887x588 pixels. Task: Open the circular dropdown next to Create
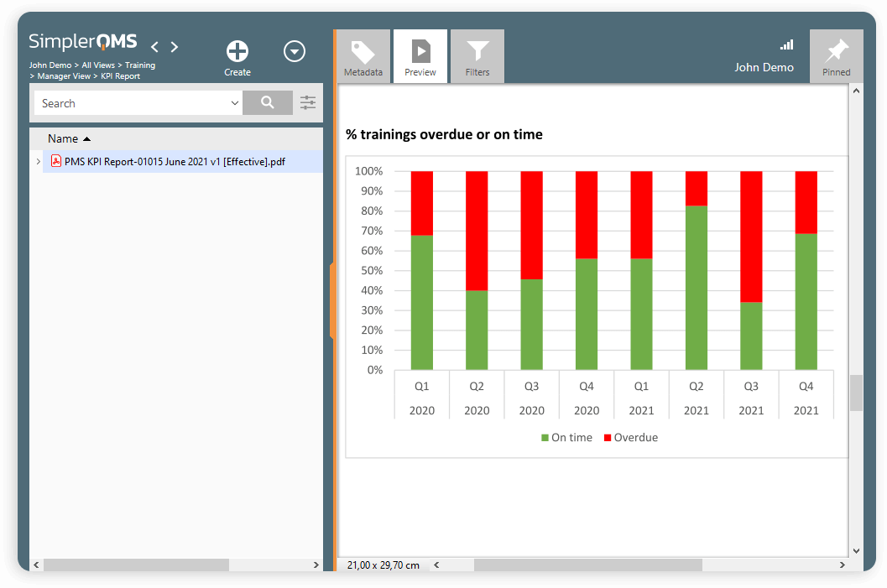tap(295, 51)
